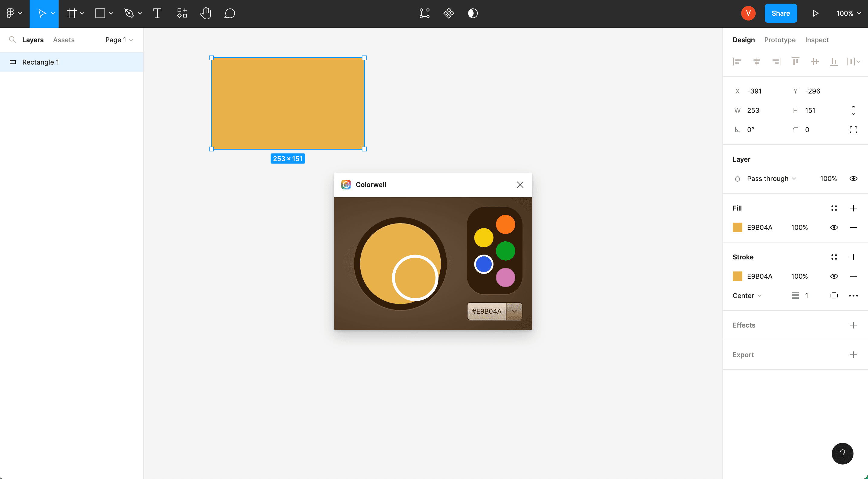
Task: Toggle visibility of the Stroke color
Action: coord(834,276)
